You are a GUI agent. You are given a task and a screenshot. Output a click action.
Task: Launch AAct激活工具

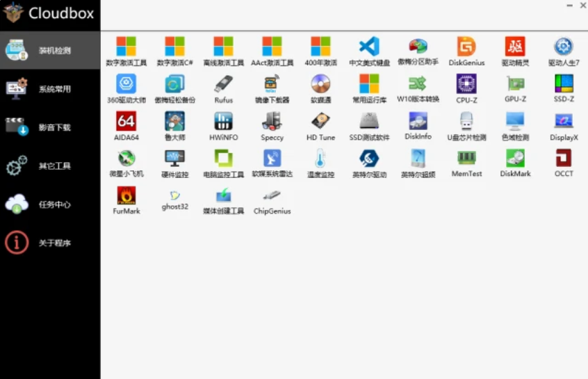(x=272, y=51)
